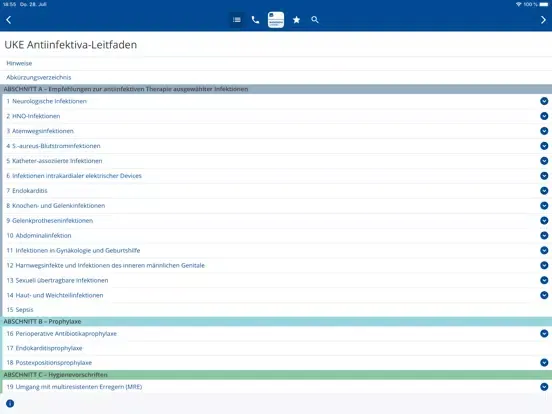Go back with the left arrow
Image resolution: width=552 pixels, height=414 pixels.
(9, 20)
